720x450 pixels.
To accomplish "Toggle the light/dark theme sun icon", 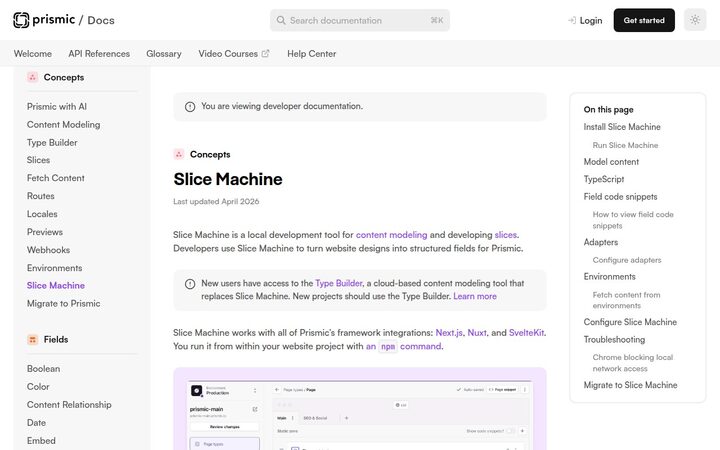I will [695, 20].
